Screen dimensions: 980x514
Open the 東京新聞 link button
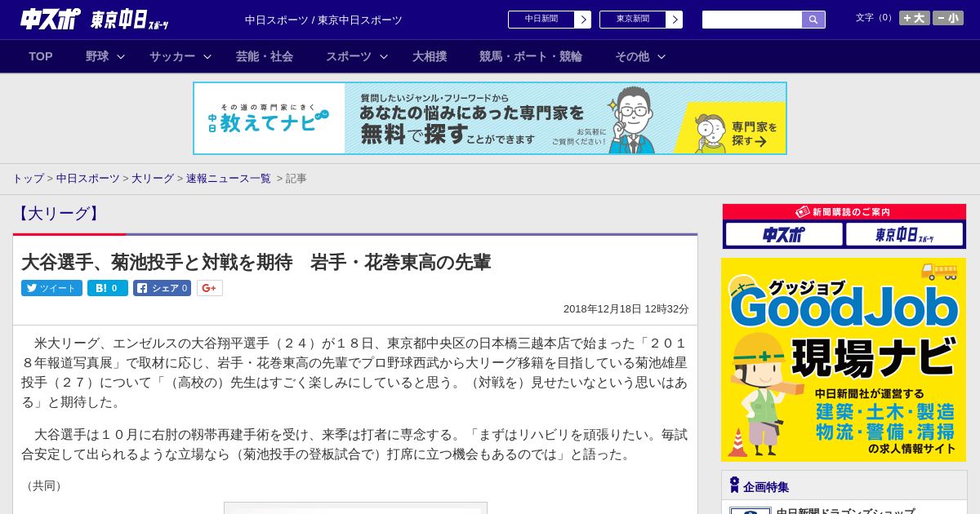pyautogui.click(x=633, y=20)
